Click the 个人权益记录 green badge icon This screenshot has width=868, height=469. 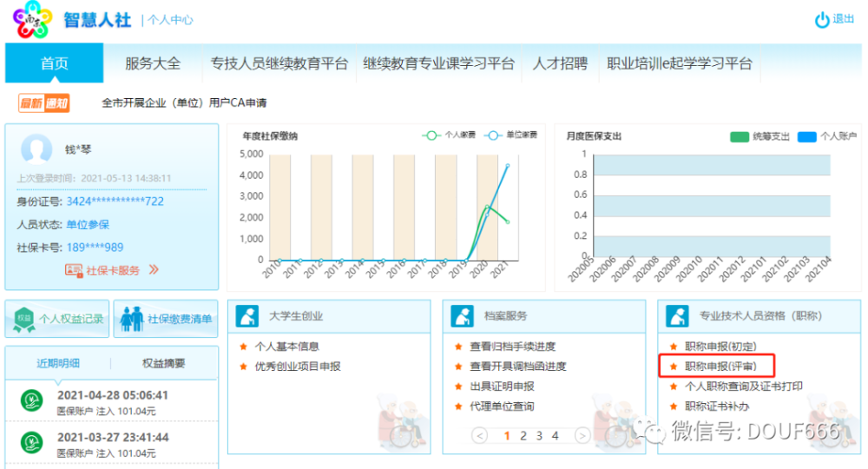[x=23, y=320]
